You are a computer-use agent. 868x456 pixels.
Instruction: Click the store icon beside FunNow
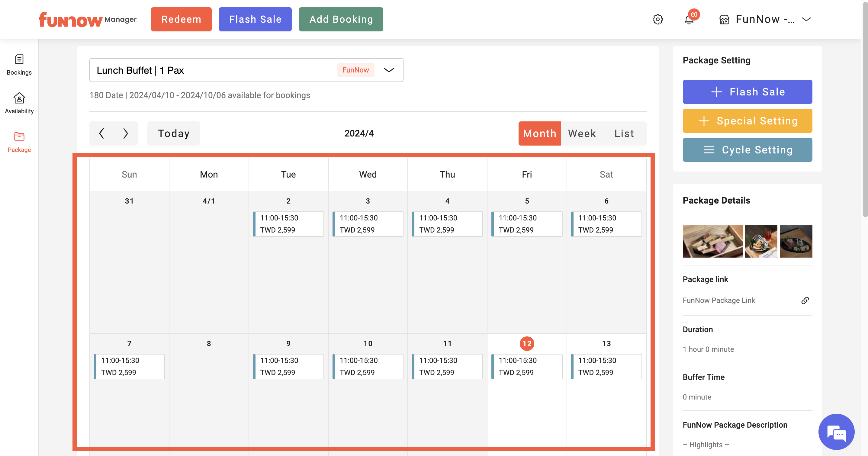tap(724, 20)
